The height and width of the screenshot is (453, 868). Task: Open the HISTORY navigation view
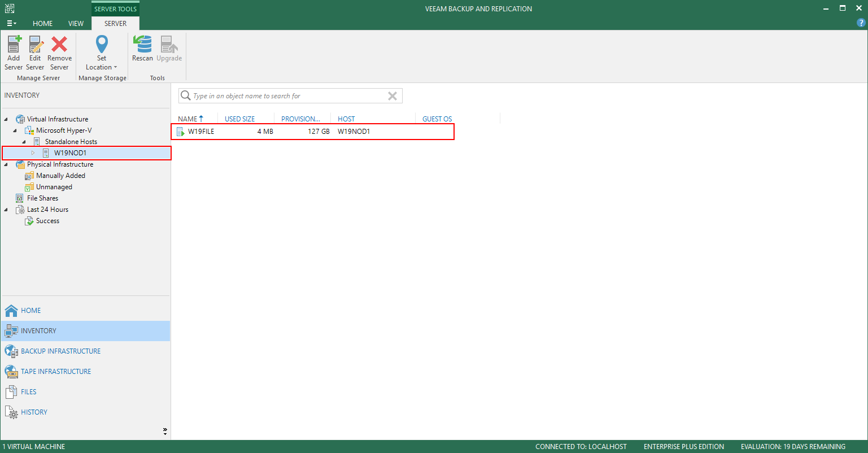(x=85, y=412)
